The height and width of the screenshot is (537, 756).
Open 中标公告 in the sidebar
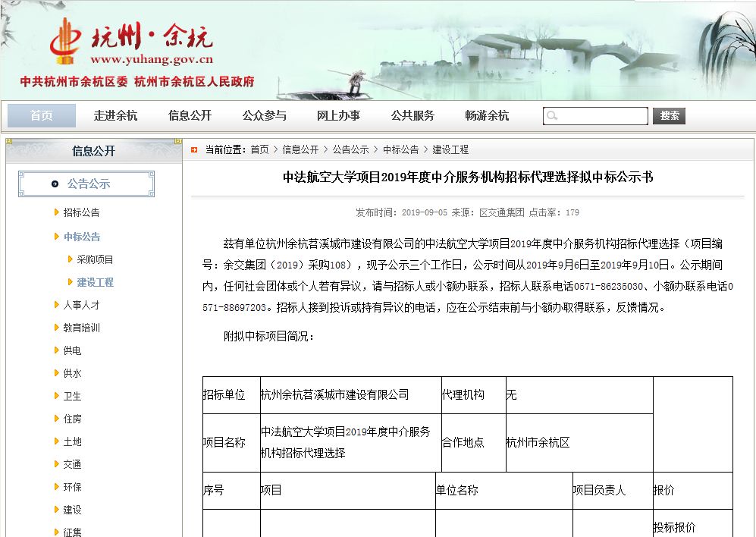[81, 237]
